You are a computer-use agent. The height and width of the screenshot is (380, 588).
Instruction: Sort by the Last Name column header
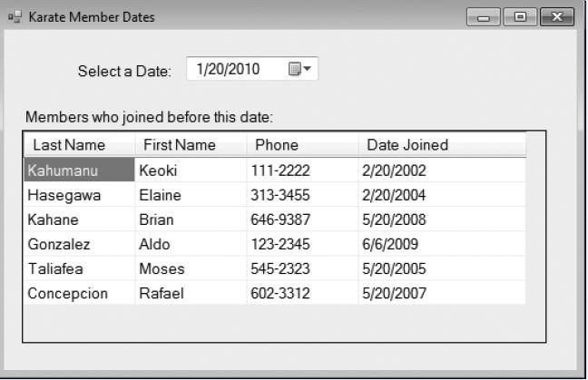point(79,145)
